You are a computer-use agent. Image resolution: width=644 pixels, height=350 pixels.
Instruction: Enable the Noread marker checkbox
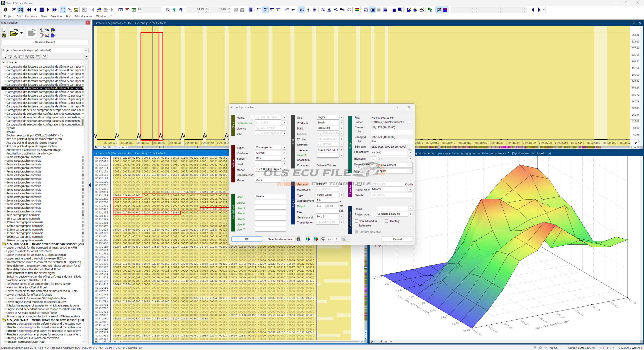tap(356, 221)
